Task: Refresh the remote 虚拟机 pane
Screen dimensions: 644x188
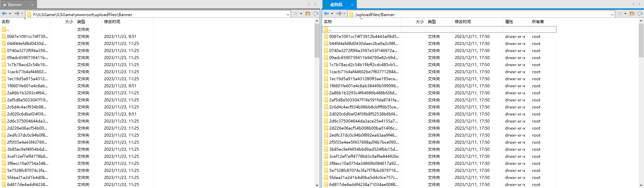Action: pos(640,14)
